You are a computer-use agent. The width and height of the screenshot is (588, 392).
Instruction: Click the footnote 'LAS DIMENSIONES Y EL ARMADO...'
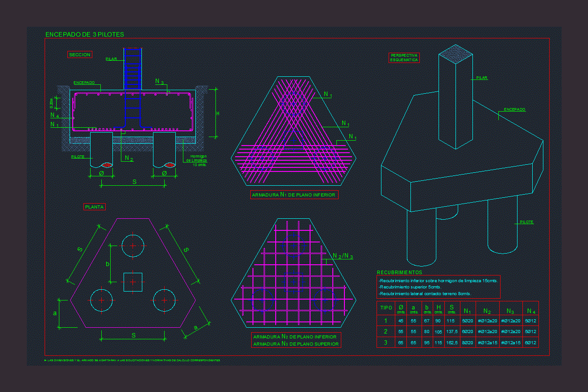pos(133,360)
